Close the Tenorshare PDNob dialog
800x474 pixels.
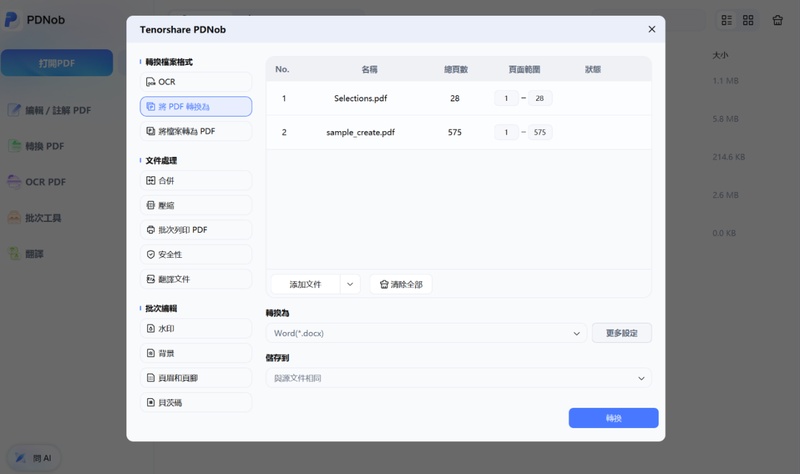tap(652, 29)
